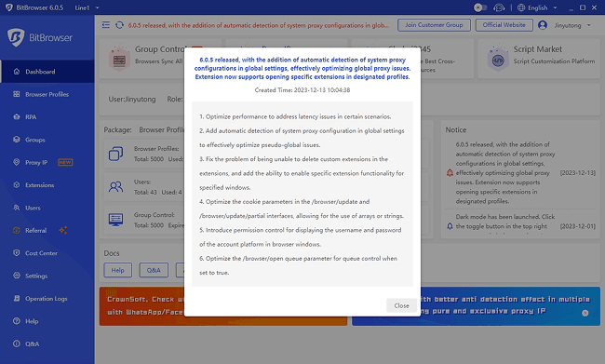This screenshot has width=605, height=364.
Task: Click the Proxy IP location icon
Action: pos(16,162)
